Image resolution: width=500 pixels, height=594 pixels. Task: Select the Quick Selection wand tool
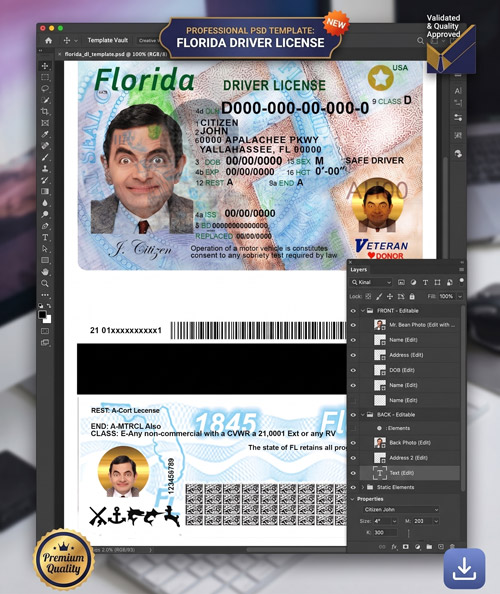(45, 100)
